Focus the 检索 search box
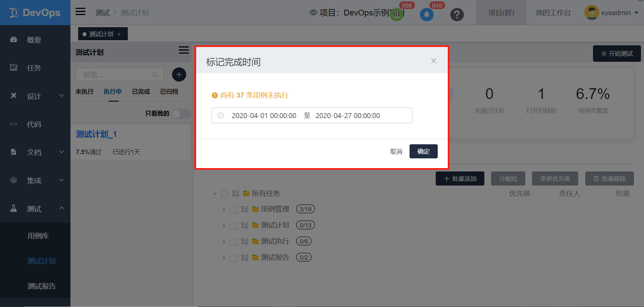644x307 pixels. pos(120,74)
